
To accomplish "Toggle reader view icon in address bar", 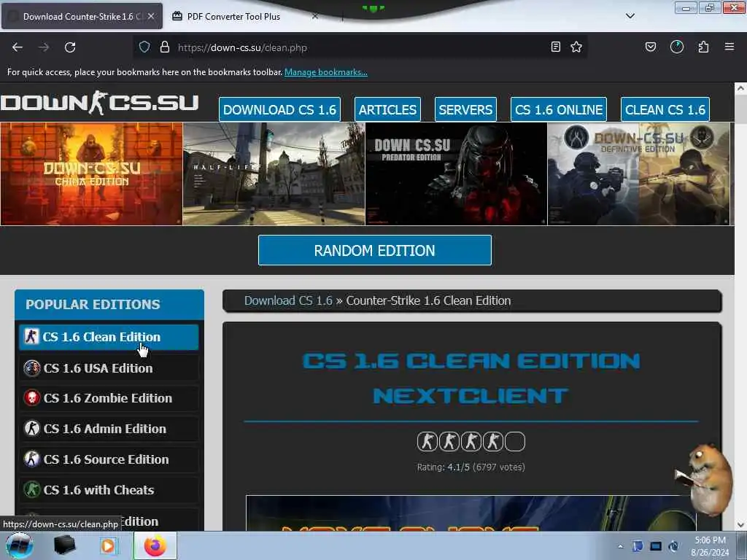I will pyautogui.click(x=555, y=47).
